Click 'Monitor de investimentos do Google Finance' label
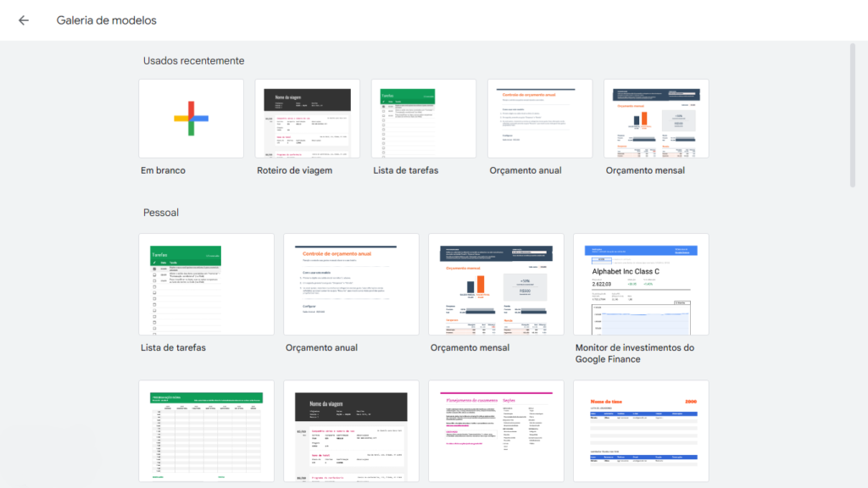The height and width of the screenshot is (488, 868). point(634,353)
